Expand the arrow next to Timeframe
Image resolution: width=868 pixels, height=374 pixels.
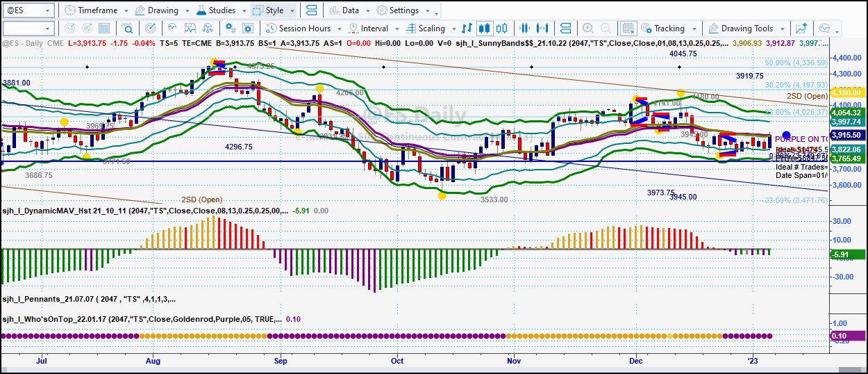pos(125,10)
